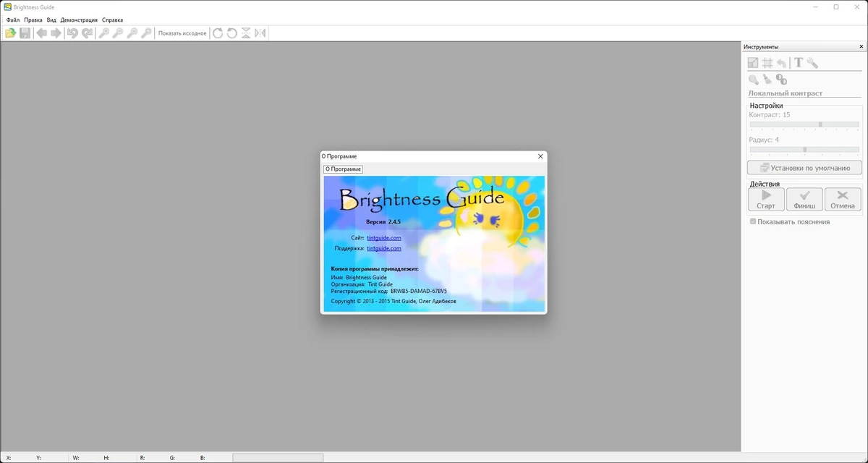Click the left arrow previous image icon
This screenshot has width=868, height=463.
point(42,33)
